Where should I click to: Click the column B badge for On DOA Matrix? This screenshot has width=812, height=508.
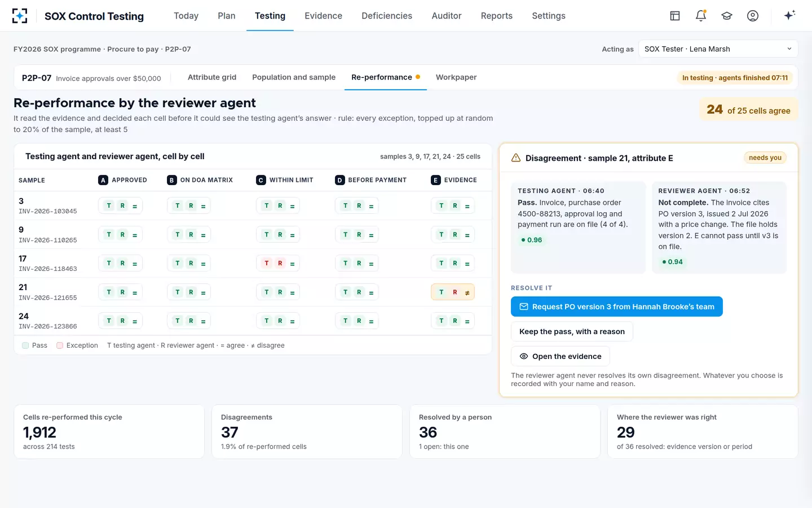click(x=172, y=180)
